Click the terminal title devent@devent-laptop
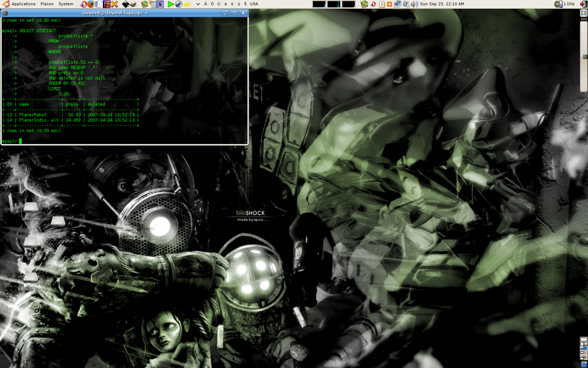The width and height of the screenshot is (588, 368). pos(115,13)
